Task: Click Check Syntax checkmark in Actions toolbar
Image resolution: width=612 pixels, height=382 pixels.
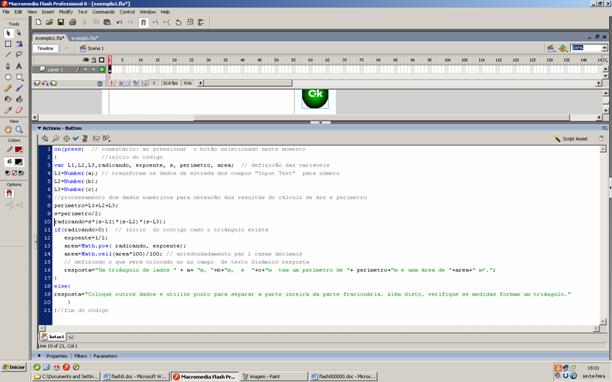Action: [x=76, y=139]
